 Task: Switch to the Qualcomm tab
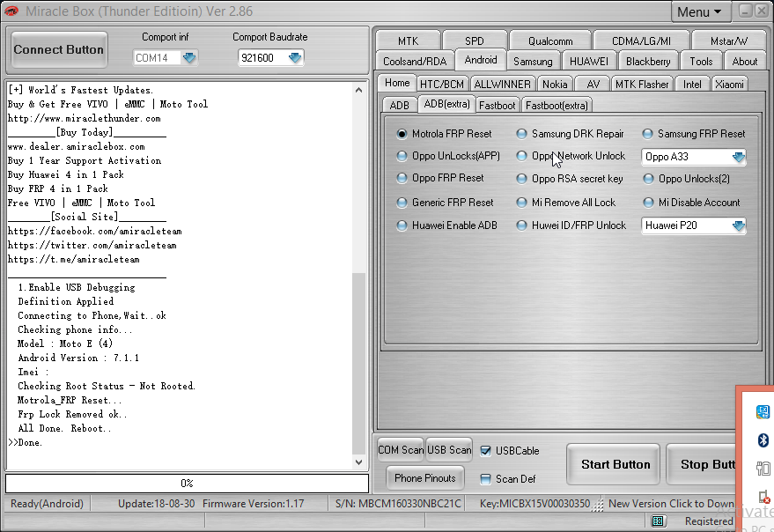point(550,41)
